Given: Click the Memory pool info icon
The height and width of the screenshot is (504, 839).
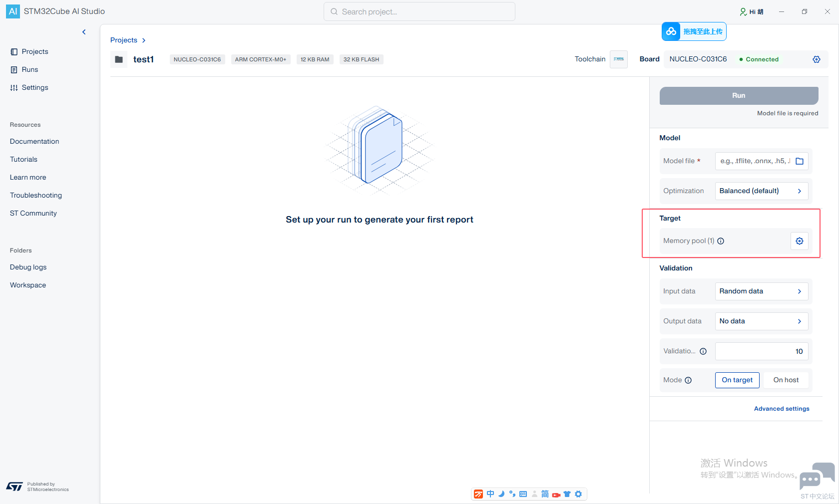Looking at the screenshot, I should pyautogui.click(x=721, y=241).
